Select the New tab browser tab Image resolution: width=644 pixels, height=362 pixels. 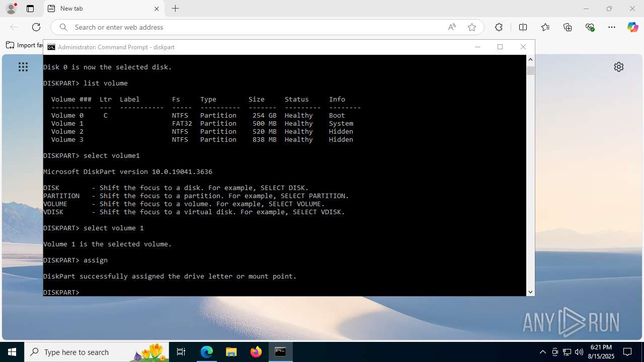pyautogui.click(x=104, y=9)
